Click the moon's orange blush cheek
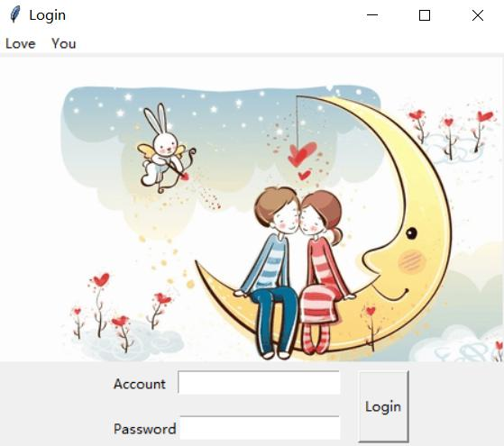The width and height of the screenshot is (504, 446). click(412, 261)
